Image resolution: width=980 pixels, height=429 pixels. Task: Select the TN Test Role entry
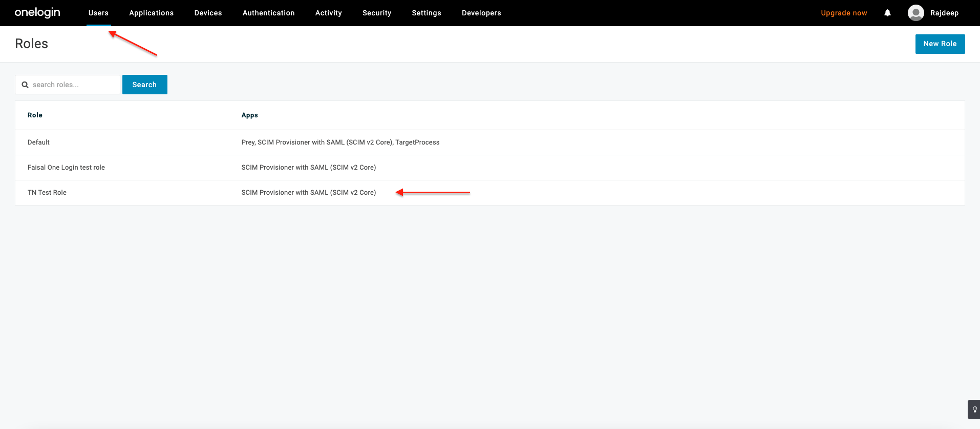[47, 193]
